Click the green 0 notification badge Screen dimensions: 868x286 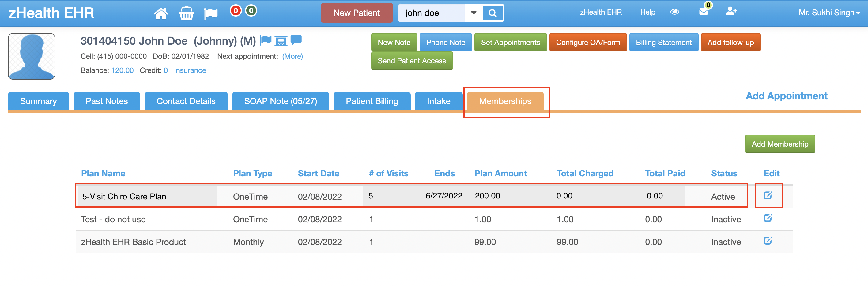click(251, 11)
